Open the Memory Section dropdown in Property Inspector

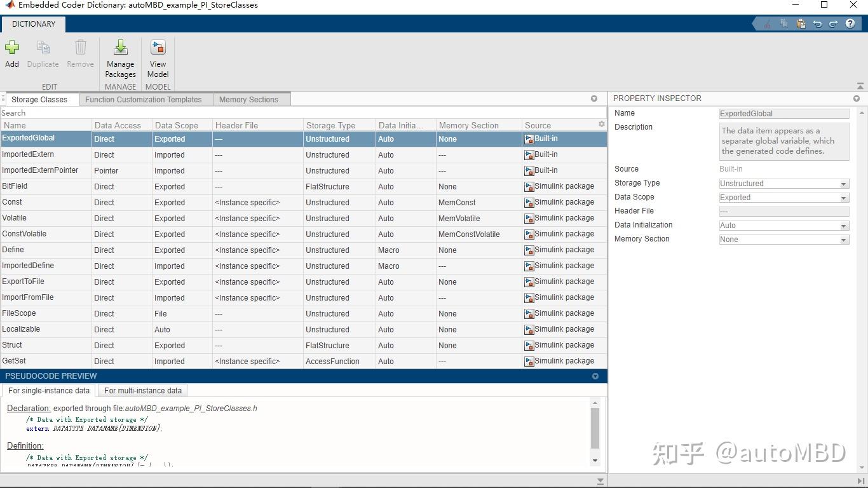pyautogui.click(x=843, y=239)
